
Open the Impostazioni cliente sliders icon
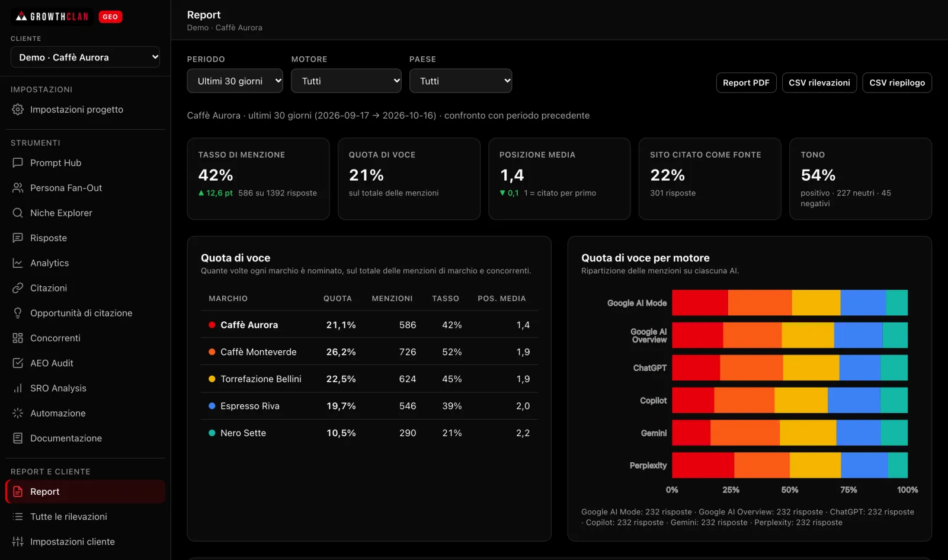coord(18,542)
